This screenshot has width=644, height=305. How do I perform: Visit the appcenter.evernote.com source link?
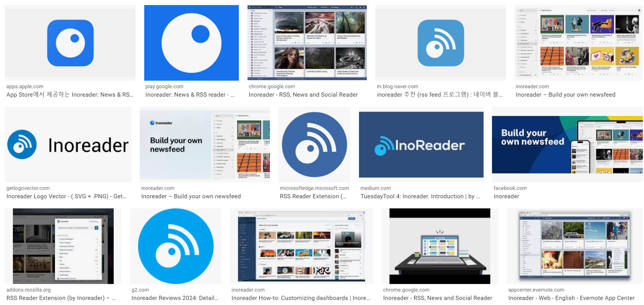[536, 290]
